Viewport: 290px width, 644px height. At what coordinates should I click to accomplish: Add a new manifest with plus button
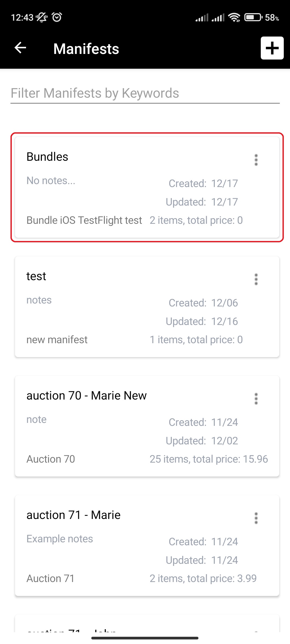tap(272, 48)
